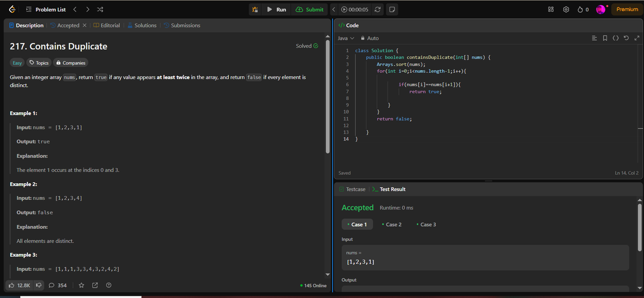The image size is (644, 298).
Task: Reset the timer with the refresh icon
Action: (378, 10)
